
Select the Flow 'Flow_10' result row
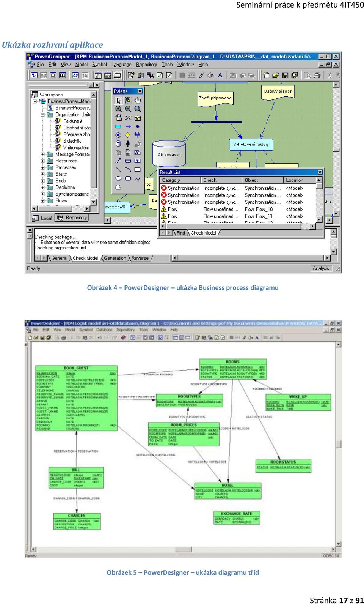click(x=238, y=209)
